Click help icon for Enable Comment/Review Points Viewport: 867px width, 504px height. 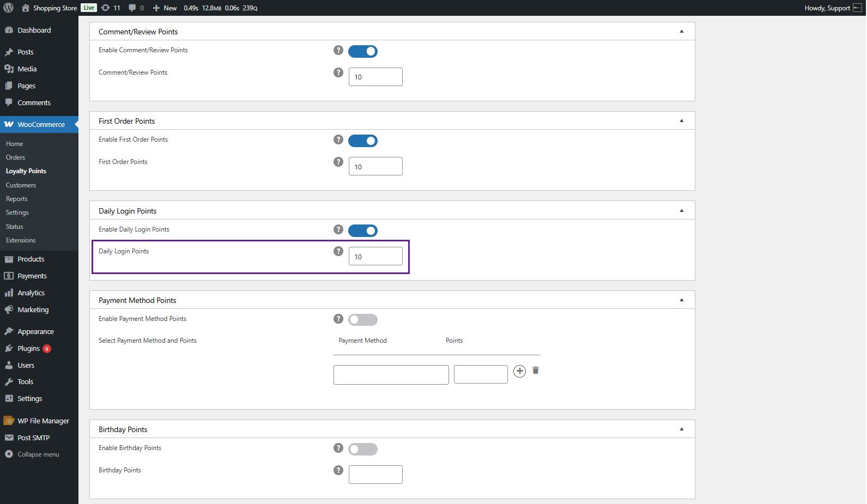pos(338,50)
